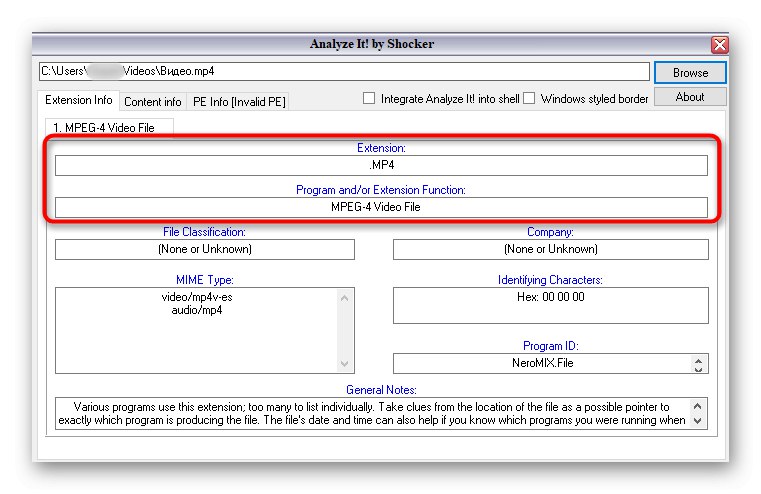Click the Hex: 00 00 00 identifying characters box
Viewport: 761px width, 494px height.
[x=551, y=306]
